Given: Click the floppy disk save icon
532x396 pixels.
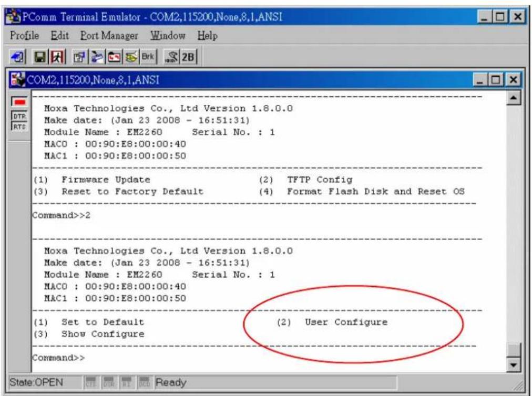Looking at the screenshot, I should coord(40,57).
